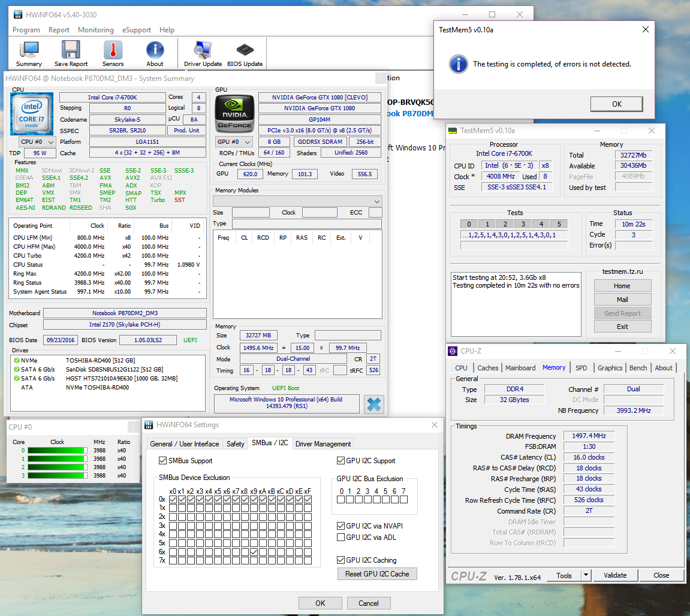Image resolution: width=690 pixels, height=616 pixels.
Task: Click the DRAM Frequency value in CPU-Z
Action: 589,436
